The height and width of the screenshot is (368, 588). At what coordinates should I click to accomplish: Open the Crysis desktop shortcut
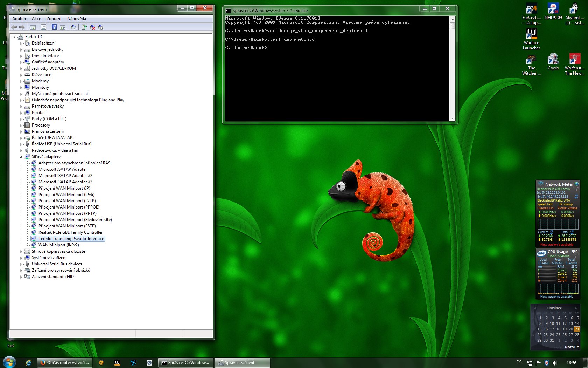coord(553,62)
